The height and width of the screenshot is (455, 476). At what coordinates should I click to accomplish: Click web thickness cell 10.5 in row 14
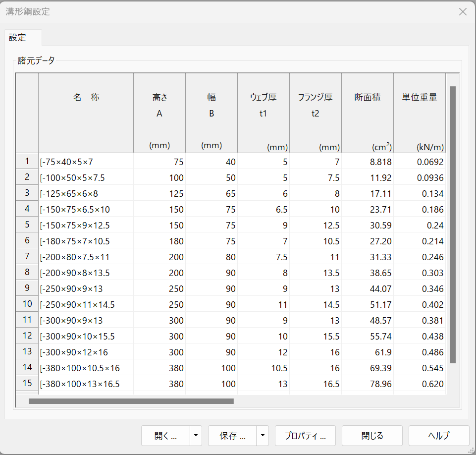click(x=264, y=368)
